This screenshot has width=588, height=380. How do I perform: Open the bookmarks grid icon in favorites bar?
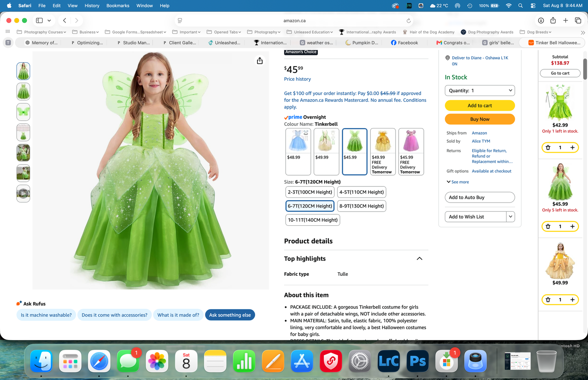8,32
